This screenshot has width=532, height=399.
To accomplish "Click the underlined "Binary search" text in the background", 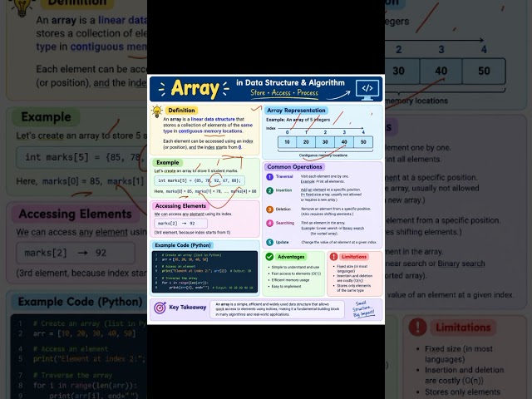I will 461,264.
